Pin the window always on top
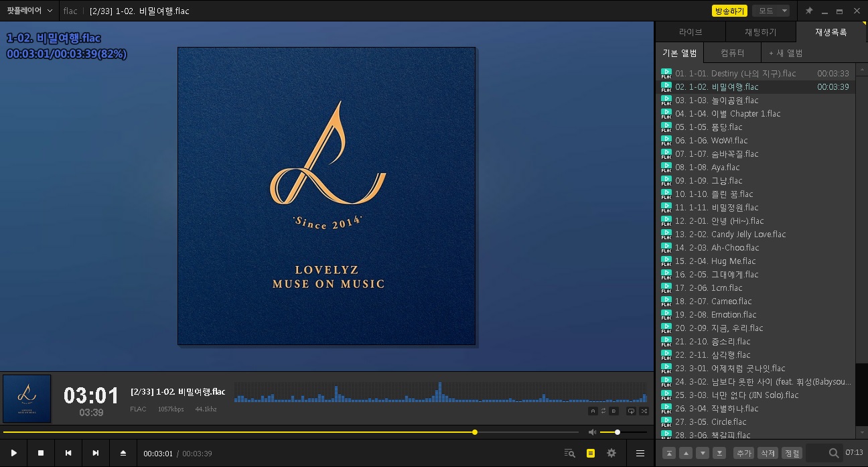The image size is (868, 467). [809, 11]
